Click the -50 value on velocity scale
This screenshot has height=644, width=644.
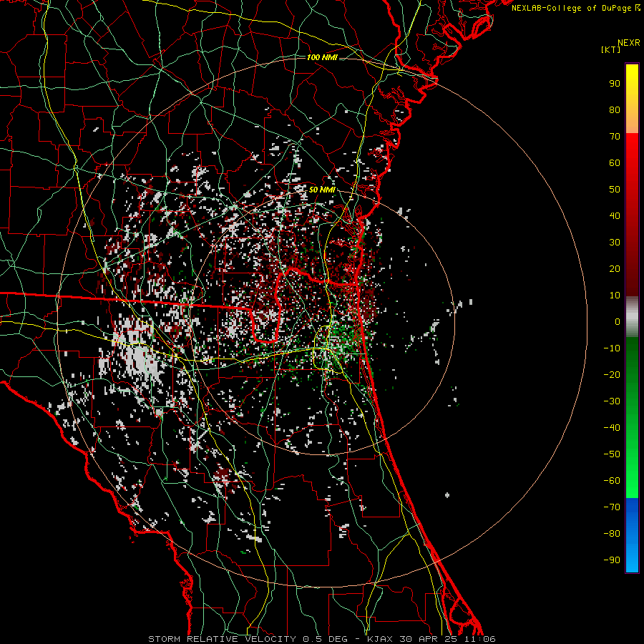(612, 454)
